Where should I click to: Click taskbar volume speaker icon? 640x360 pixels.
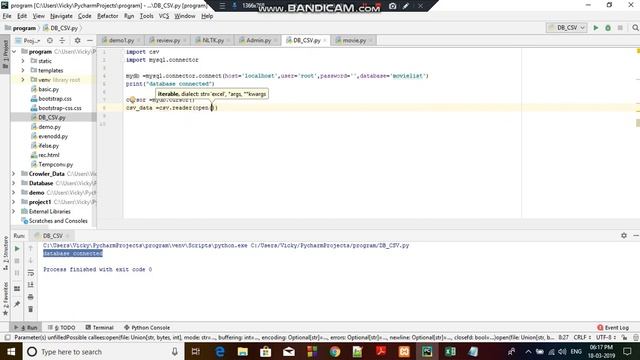coord(562,351)
